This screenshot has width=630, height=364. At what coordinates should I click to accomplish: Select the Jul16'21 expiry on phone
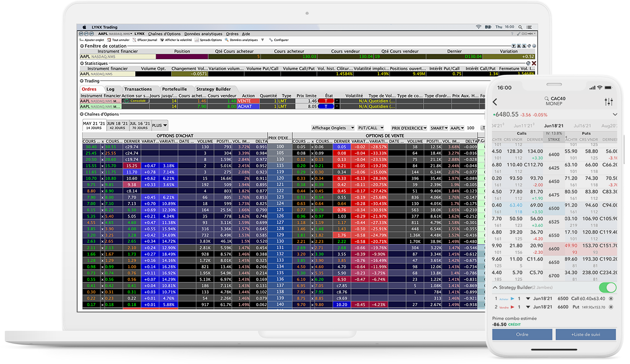tap(583, 126)
